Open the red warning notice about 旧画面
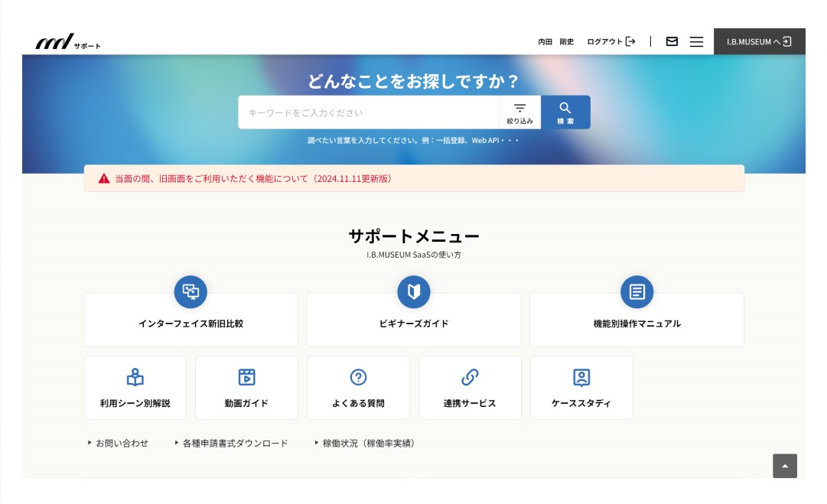This screenshot has height=504, width=827. [x=253, y=178]
